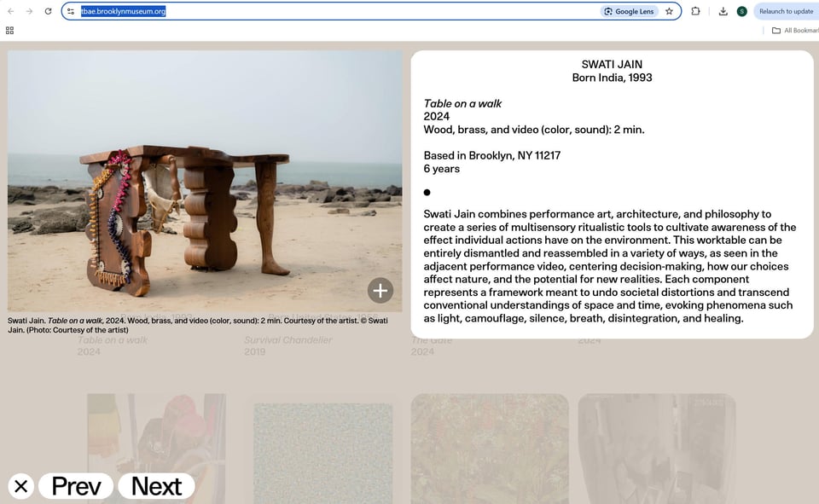Click the Table on a walk photo
The height and width of the screenshot is (504, 819).
205,181
